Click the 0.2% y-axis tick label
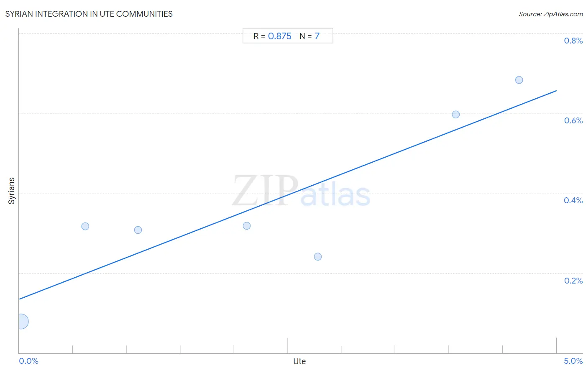 [573, 281]
